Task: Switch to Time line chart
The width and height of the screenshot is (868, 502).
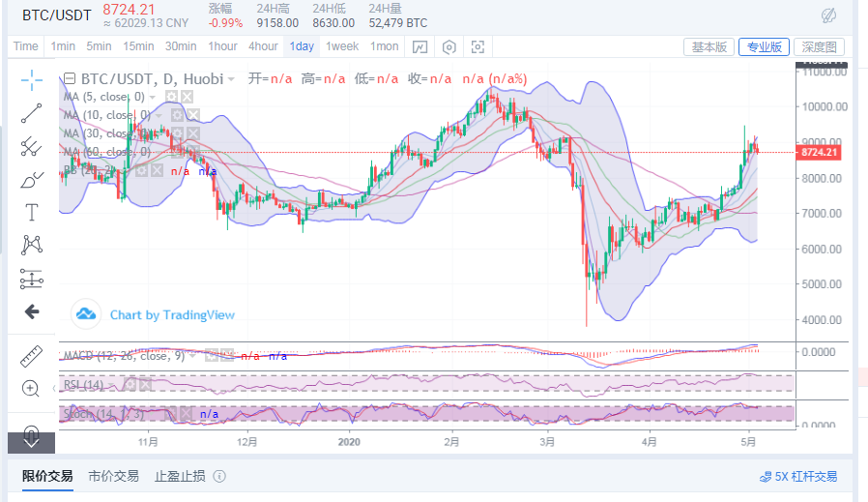Action: [26, 46]
